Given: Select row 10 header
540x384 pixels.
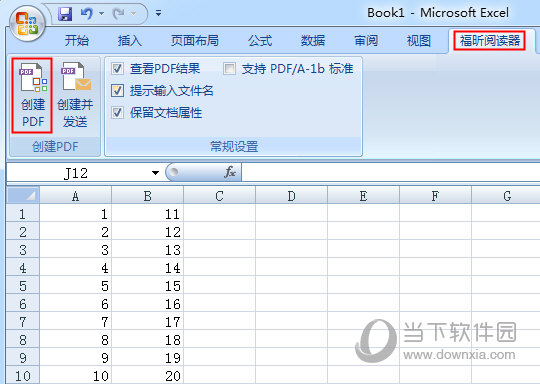Looking at the screenshot, I should point(23,375).
